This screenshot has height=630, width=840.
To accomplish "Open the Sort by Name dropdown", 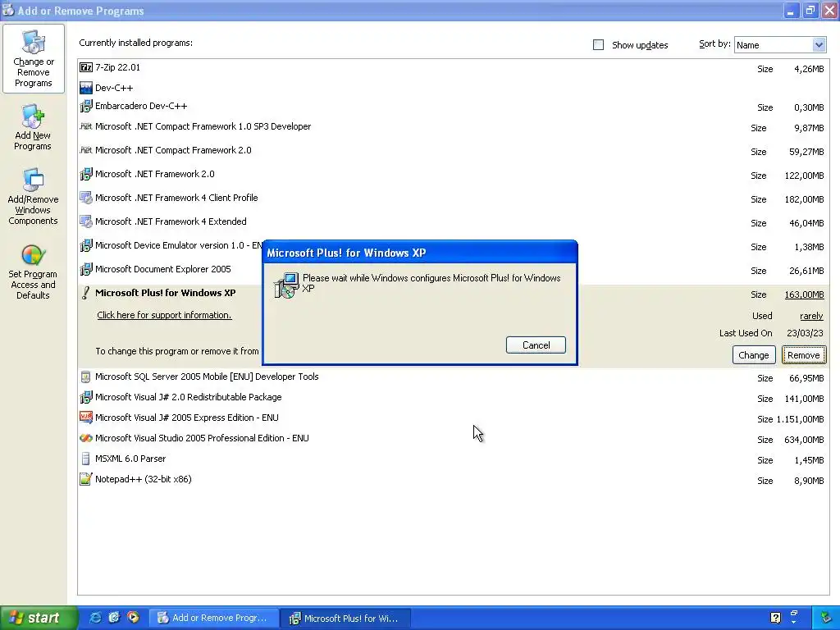I will tap(779, 45).
